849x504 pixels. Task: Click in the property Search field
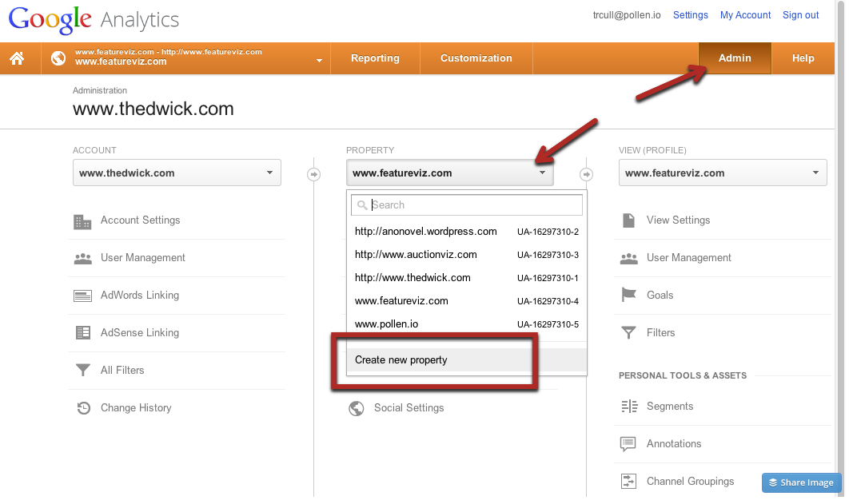click(467, 205)
